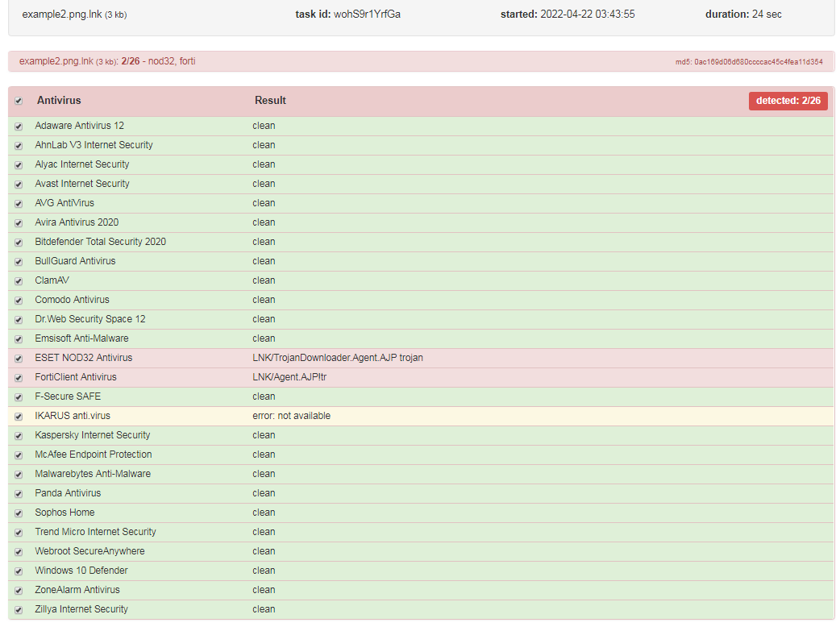
Task: Toggle the IKARUS anti.virus checkbox
Action: tap(19, 416)
